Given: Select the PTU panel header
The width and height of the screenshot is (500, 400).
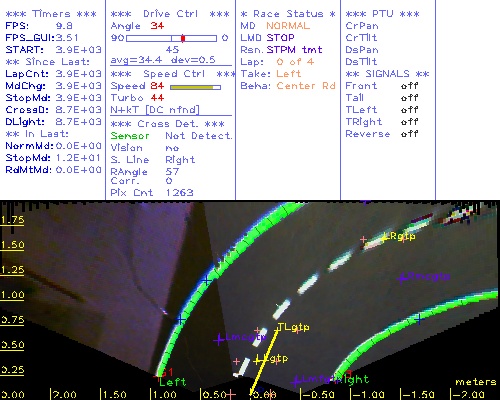Looking at the screenshot, I should (382, 14).
